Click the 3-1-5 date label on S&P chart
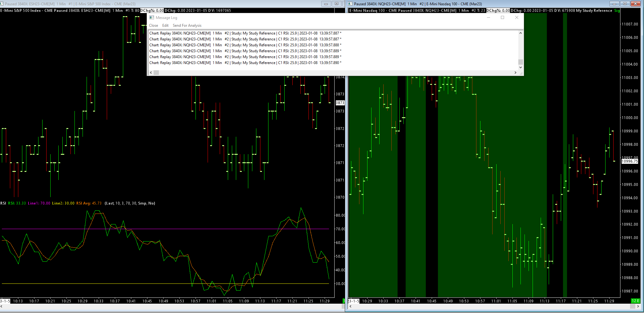The width and height of the screenshot is (644, 313). coord(5,301)
